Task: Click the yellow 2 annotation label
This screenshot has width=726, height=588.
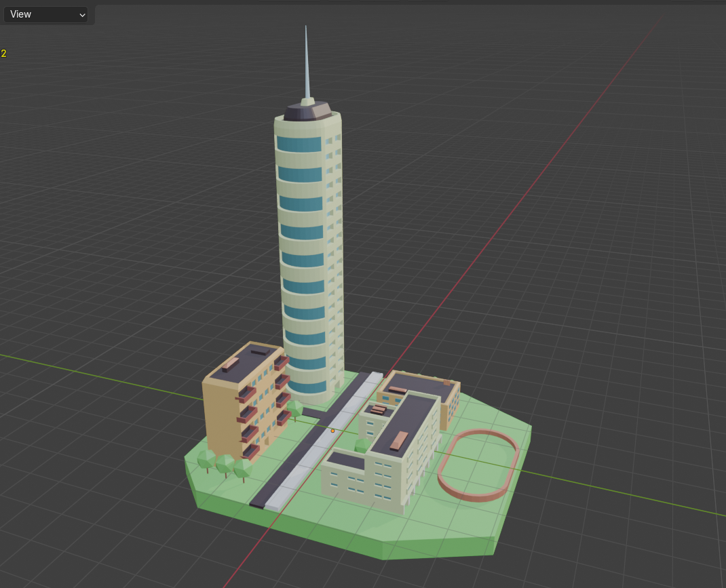Action: [x=3, y=53]
